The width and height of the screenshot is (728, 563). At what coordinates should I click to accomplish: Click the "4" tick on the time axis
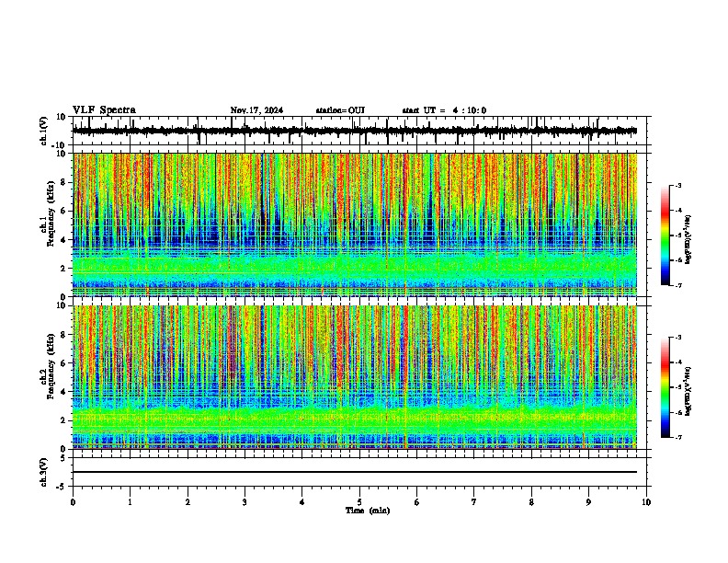[x=302, y=502]
